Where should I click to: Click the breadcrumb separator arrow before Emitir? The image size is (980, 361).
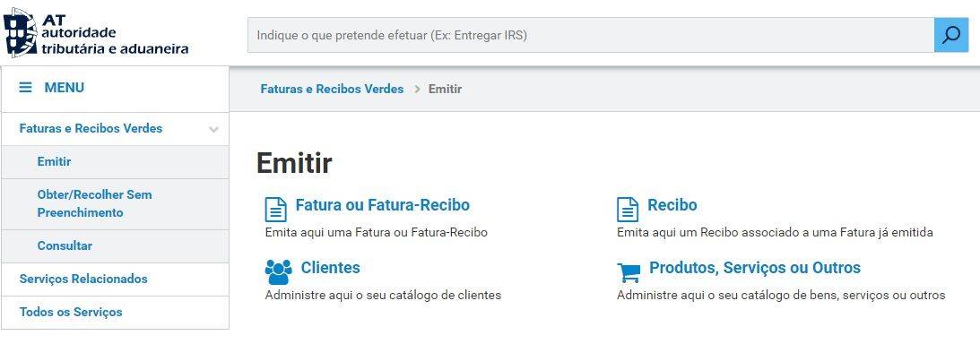pyautogui.click(x=417, y=90)
